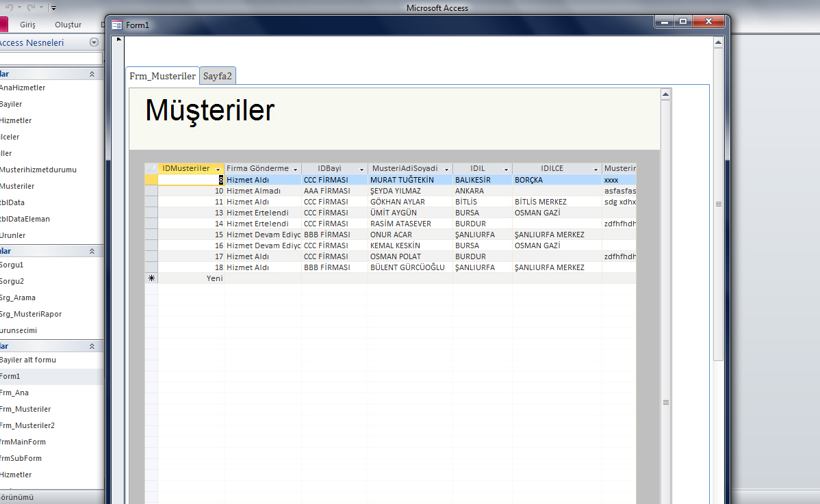Screen dimensions: 820x504
Task: Click the Quick Access Toolbar customize arrow
Action: (53, 8)
